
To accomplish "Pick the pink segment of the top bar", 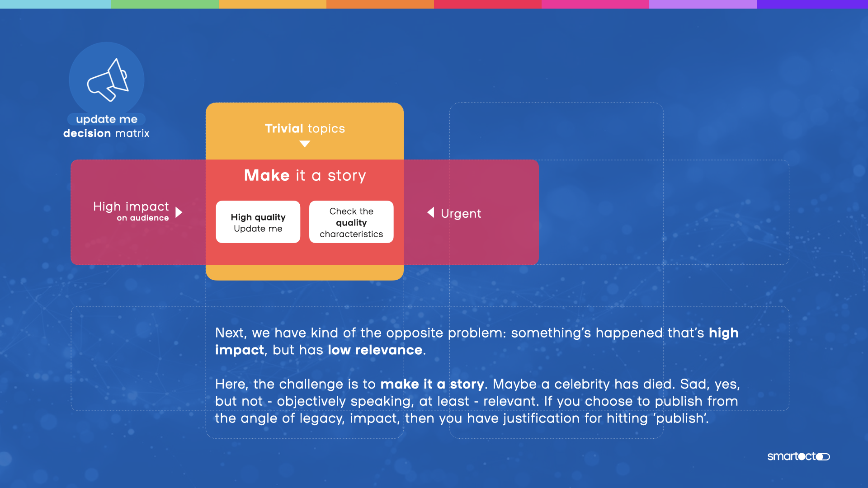I will click(595, 4).
